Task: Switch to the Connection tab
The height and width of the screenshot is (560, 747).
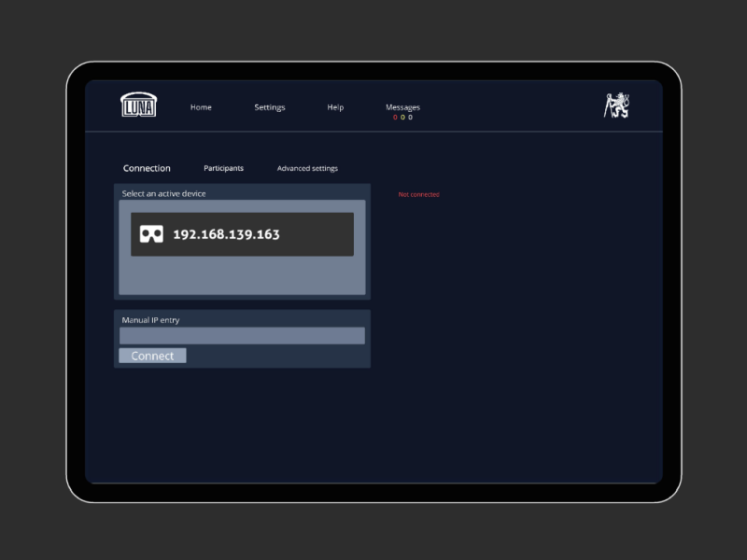Action: 147,169
